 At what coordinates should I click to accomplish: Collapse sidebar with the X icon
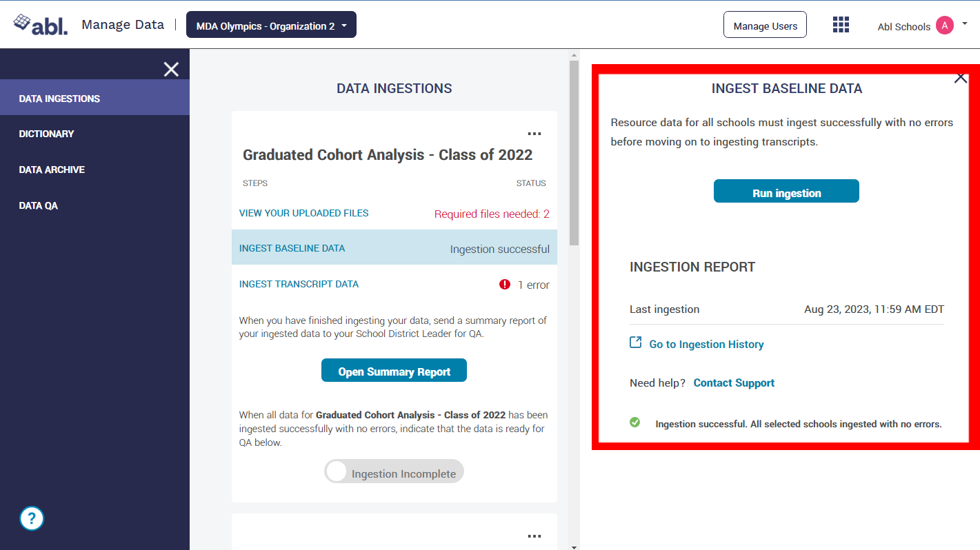pyautogui.click(x=171, y=69)
